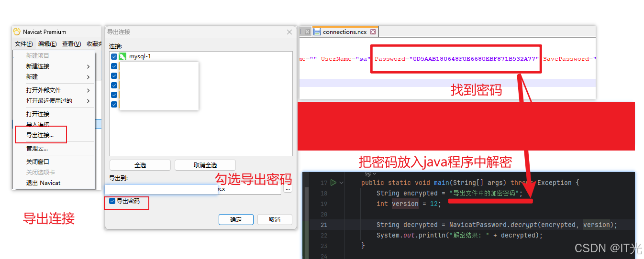644x259 pixels.
Task: Click the '导出文件中的加密密码' string literal
Action: [484, 193]
